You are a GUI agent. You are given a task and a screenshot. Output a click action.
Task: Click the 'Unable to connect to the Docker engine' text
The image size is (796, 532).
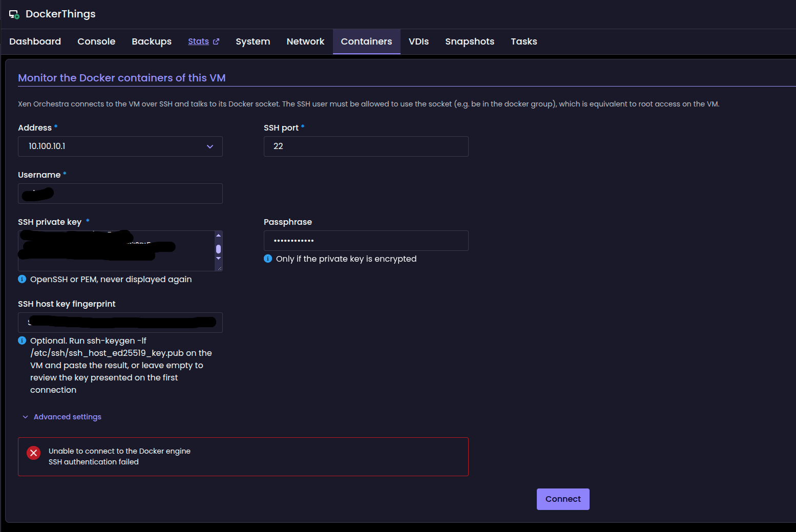coord(119,451)
